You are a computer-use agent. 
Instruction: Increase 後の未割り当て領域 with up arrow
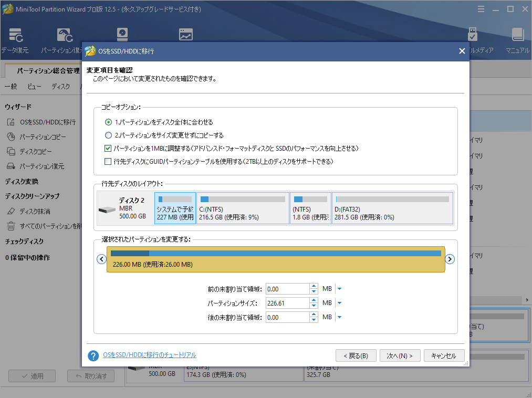click(x=314, y=315)
